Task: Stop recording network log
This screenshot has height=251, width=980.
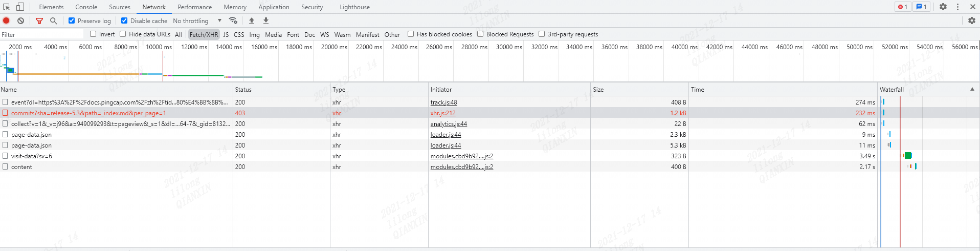Action: click(x=6, y=20)
